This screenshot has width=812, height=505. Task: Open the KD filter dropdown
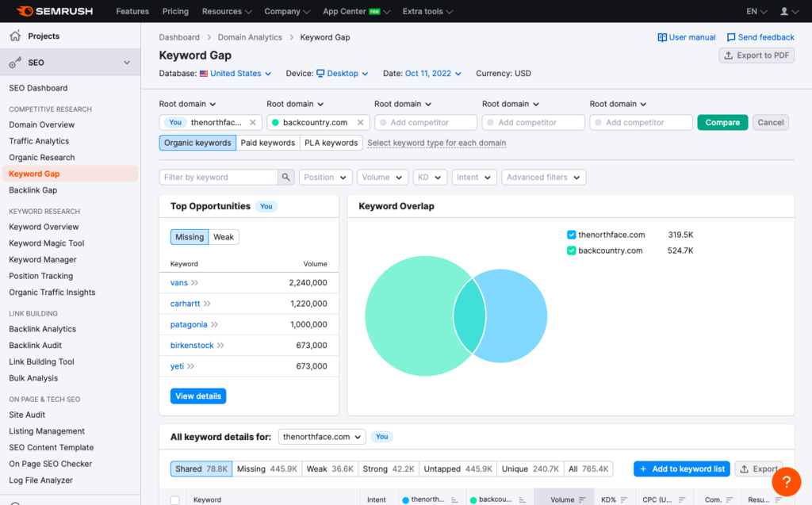(x=429, y=177)
